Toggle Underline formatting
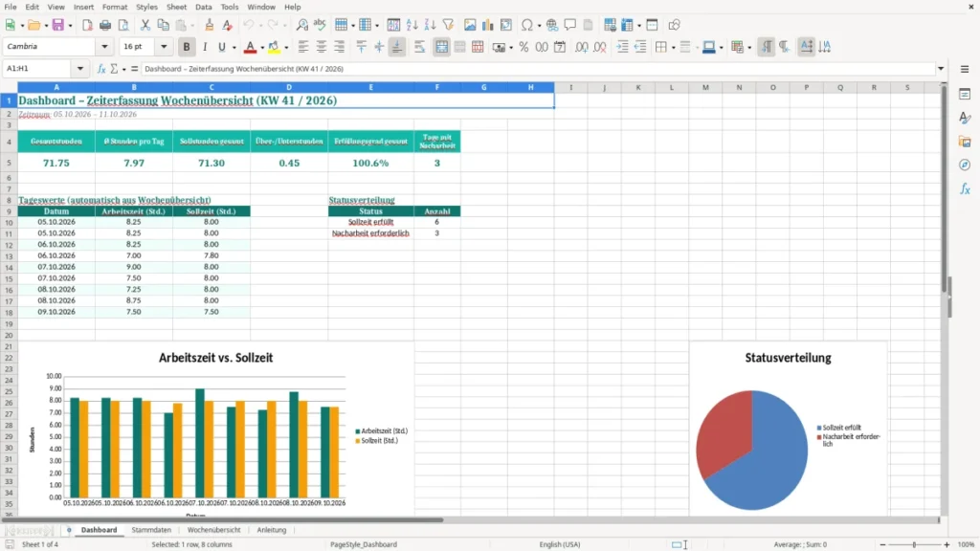The image size is (980, 551). 221,47
